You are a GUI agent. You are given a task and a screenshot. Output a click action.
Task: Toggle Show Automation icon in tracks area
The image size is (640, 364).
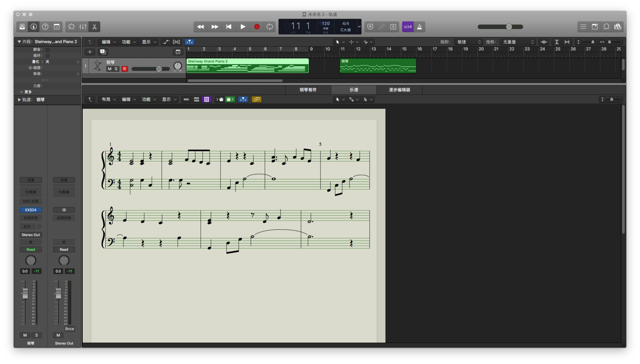(x=166, y=42)
